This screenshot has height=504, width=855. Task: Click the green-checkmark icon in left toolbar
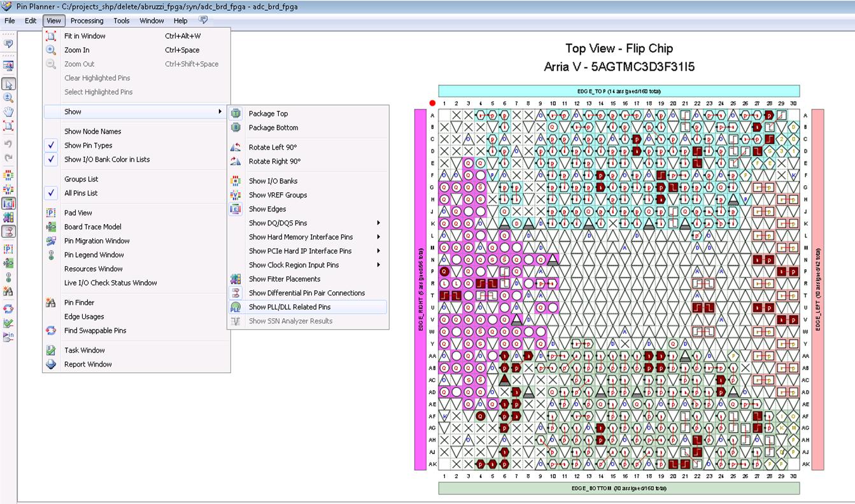point(8,323)
